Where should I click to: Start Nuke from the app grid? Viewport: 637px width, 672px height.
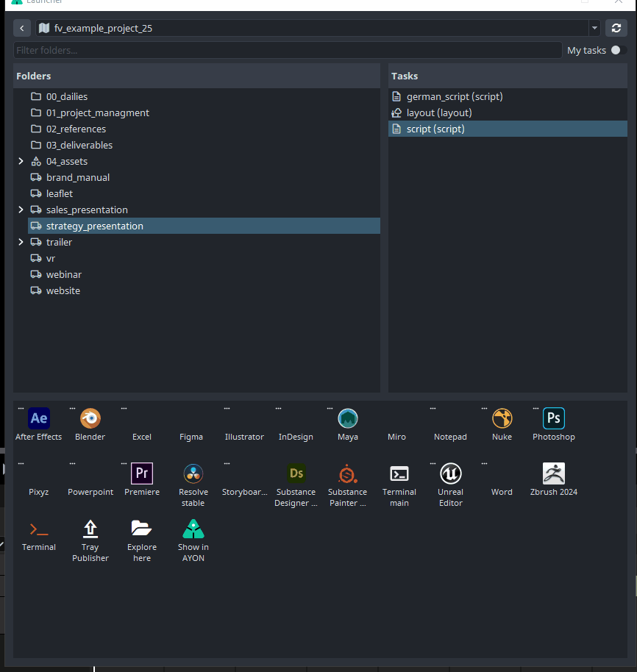pos(502,419)
